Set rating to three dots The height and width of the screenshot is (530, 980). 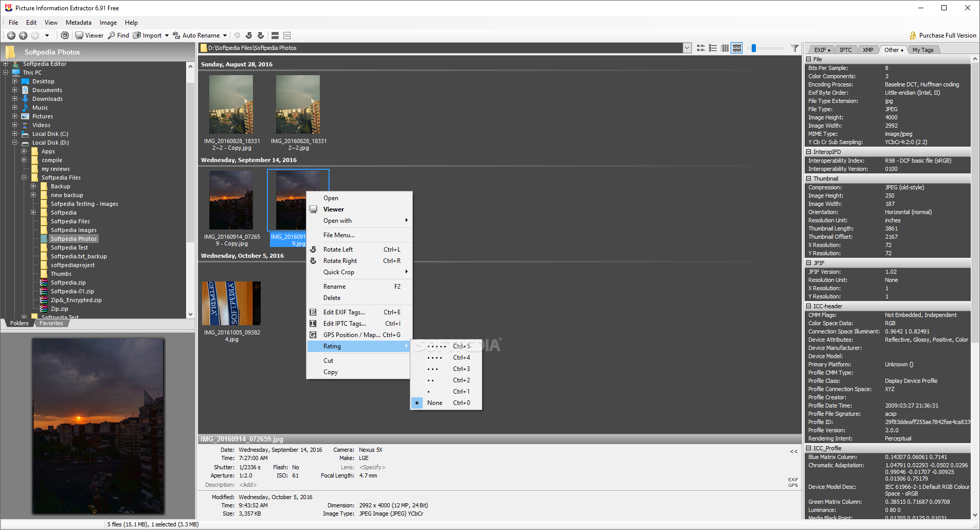pyautogui.click(x=446, y=369)
